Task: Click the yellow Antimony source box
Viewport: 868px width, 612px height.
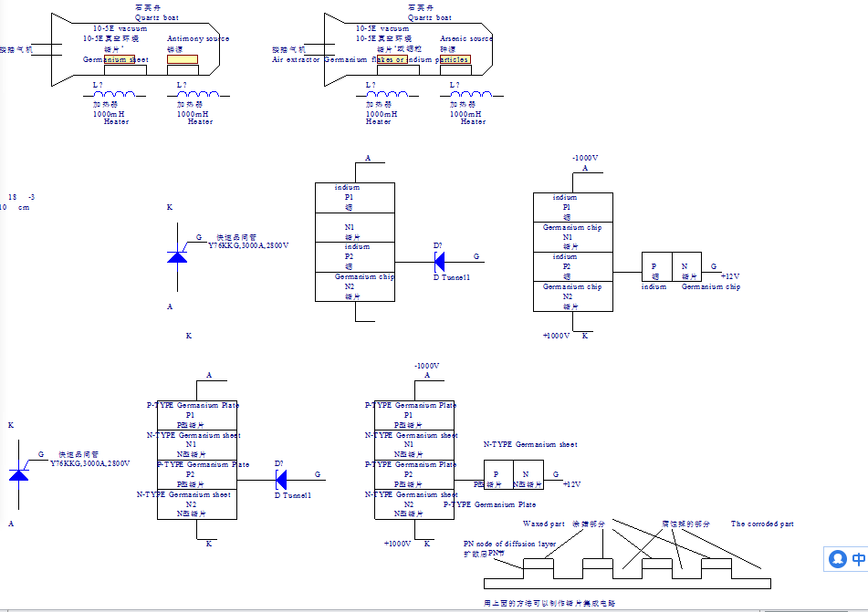Action: tap(183, 60)
